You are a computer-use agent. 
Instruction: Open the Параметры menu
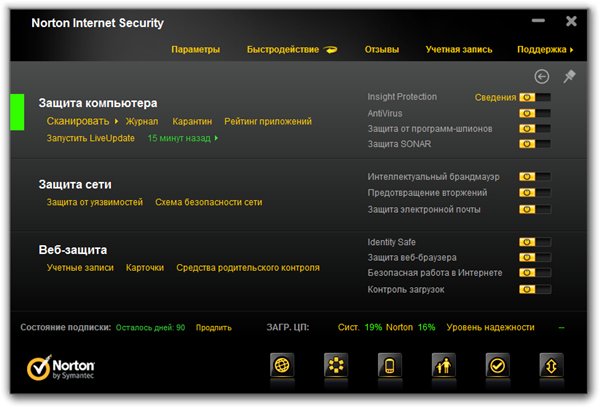point(195,49)
